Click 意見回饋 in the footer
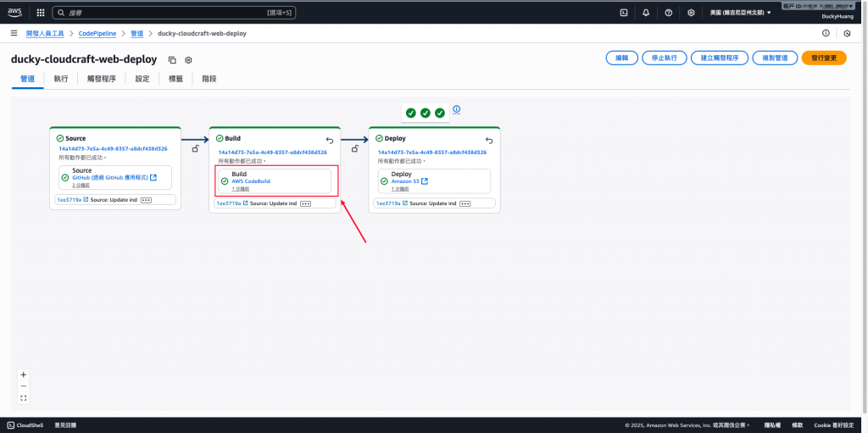The width and height of the screenshot is (868, 433). tap(65, 425)
